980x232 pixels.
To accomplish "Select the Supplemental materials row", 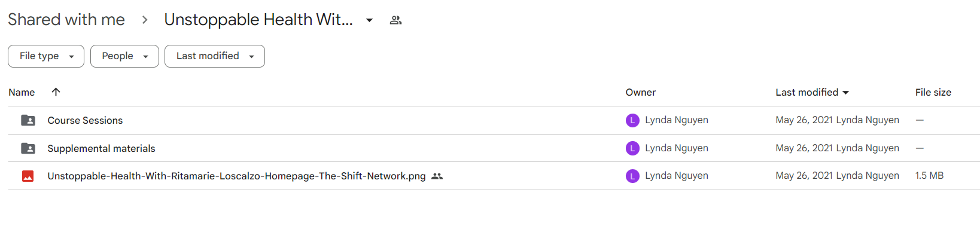I will coord(494,148).
